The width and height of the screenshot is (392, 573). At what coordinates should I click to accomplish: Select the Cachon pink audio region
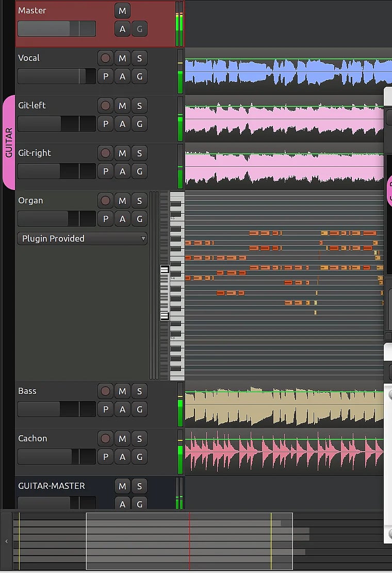coord(284,452)
